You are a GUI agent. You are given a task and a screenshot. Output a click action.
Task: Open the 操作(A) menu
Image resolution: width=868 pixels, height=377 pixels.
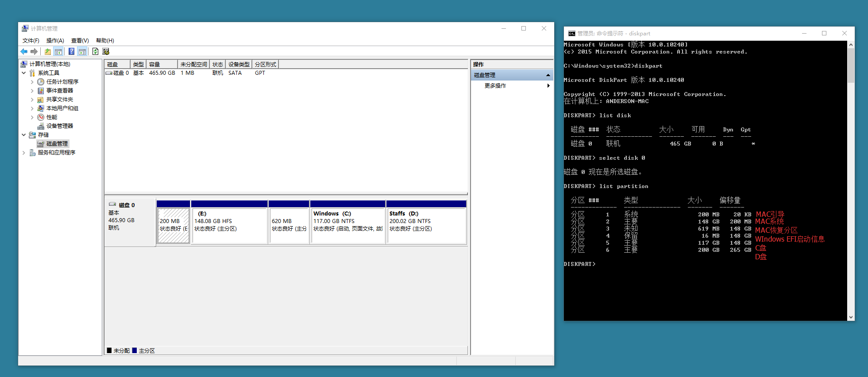pos(55,41)
